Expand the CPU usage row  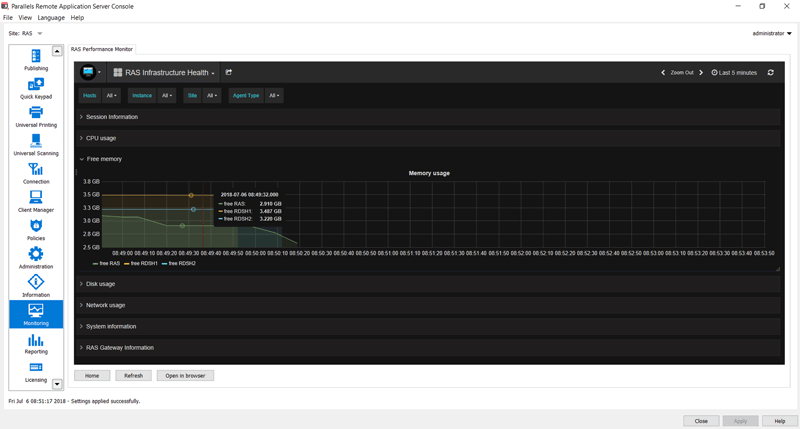tap(428, 138)
